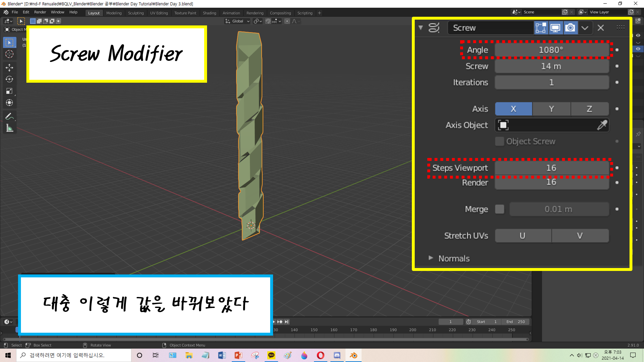
Task: Click the Render steps value field
Action: point(552,182)
